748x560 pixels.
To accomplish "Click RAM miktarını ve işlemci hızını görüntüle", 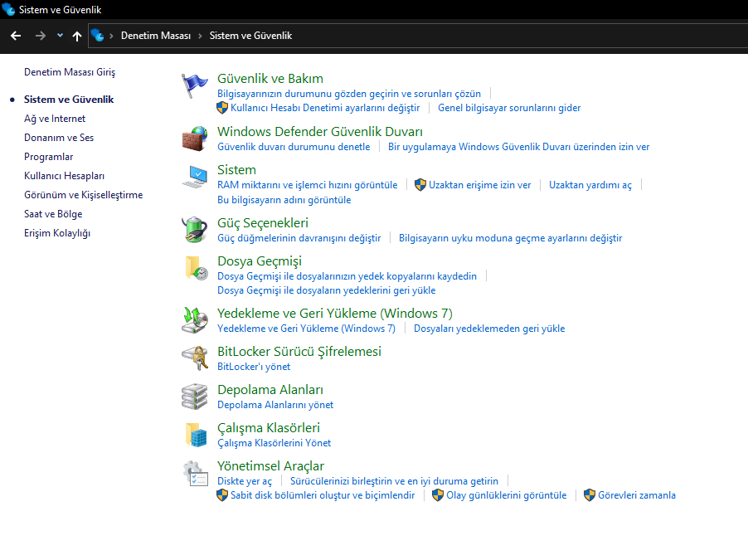I will coord(307,185).
